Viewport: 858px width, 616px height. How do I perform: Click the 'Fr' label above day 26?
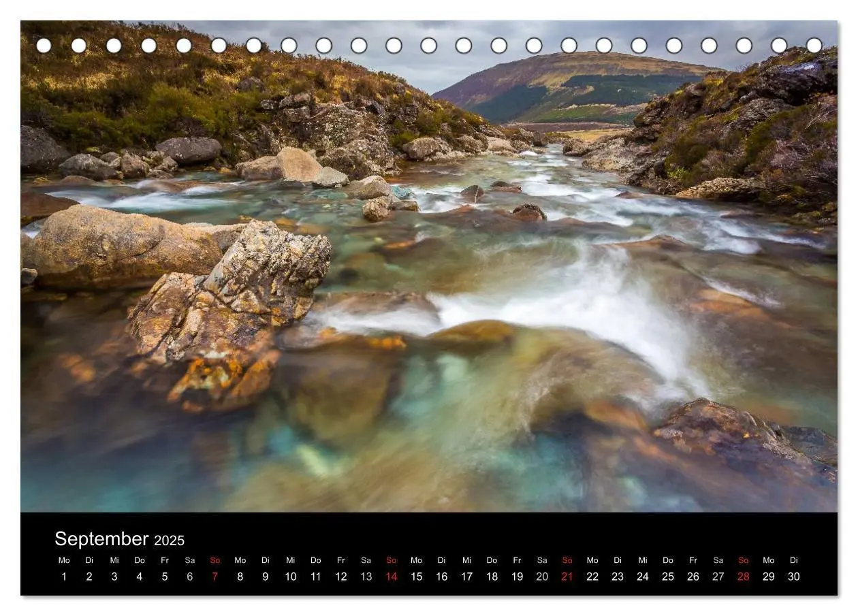coord(694,560)
